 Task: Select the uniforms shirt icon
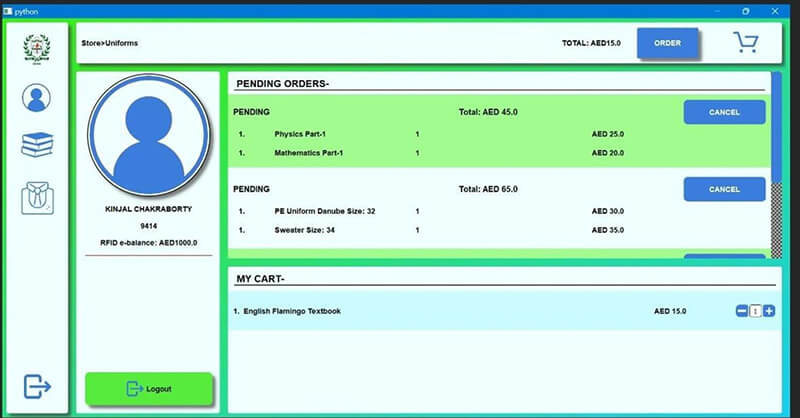[37, 195]
